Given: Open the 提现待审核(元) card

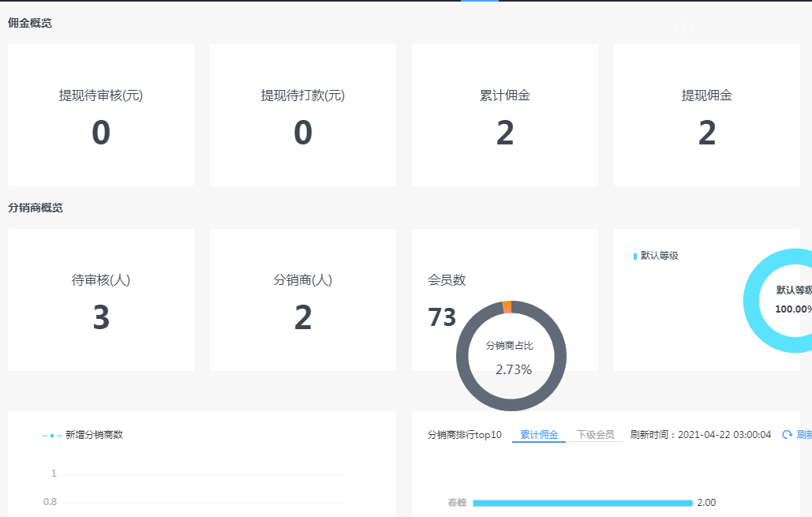Looking at the screenshot, I should (101, 115).
